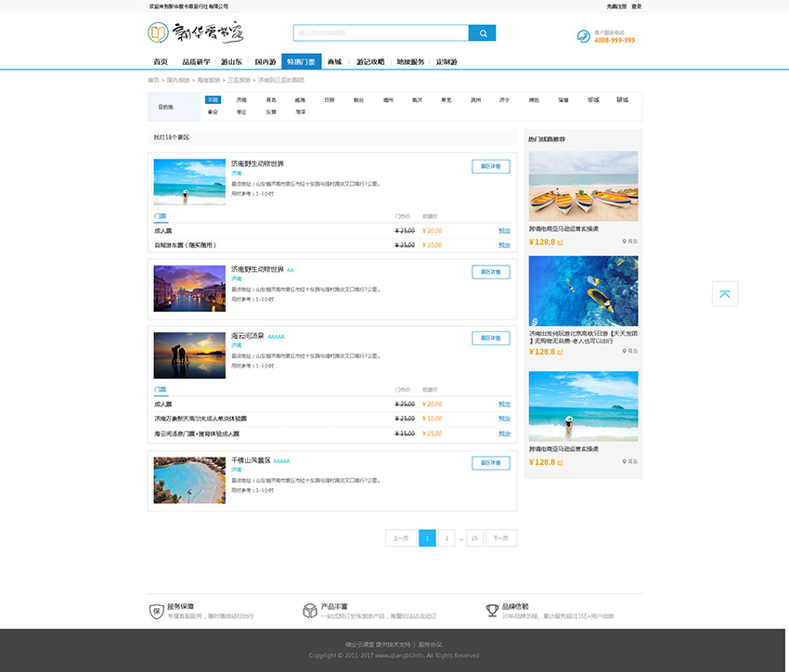The width and height of the screenshot is (789, 672).
Task: Click the 品牌信赖 trophy icon
Action: (x=492, y=611)
